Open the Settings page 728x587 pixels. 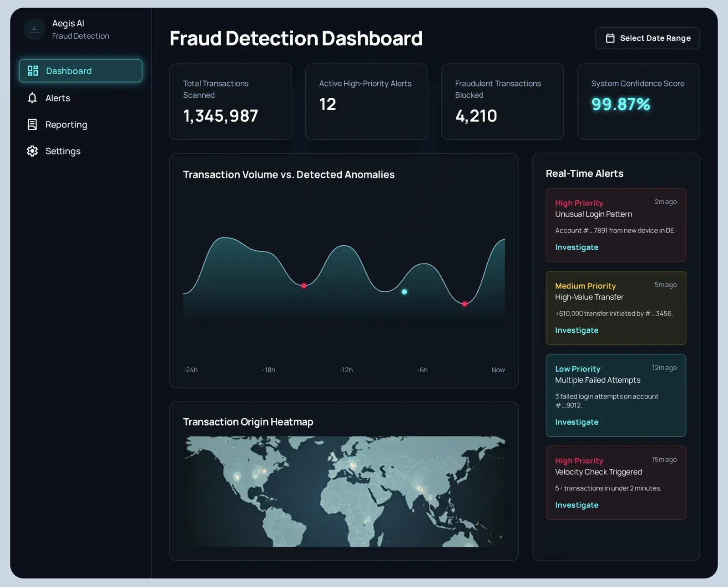pos(81,151)
